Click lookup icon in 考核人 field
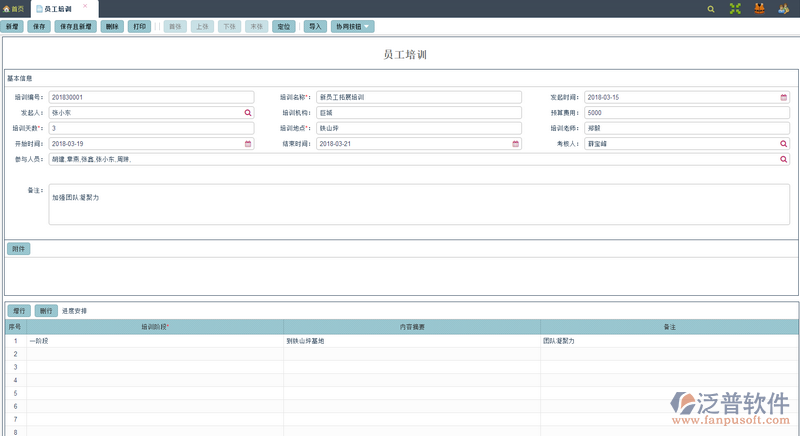This screenshot has width=800, height=436. [784, 144]
